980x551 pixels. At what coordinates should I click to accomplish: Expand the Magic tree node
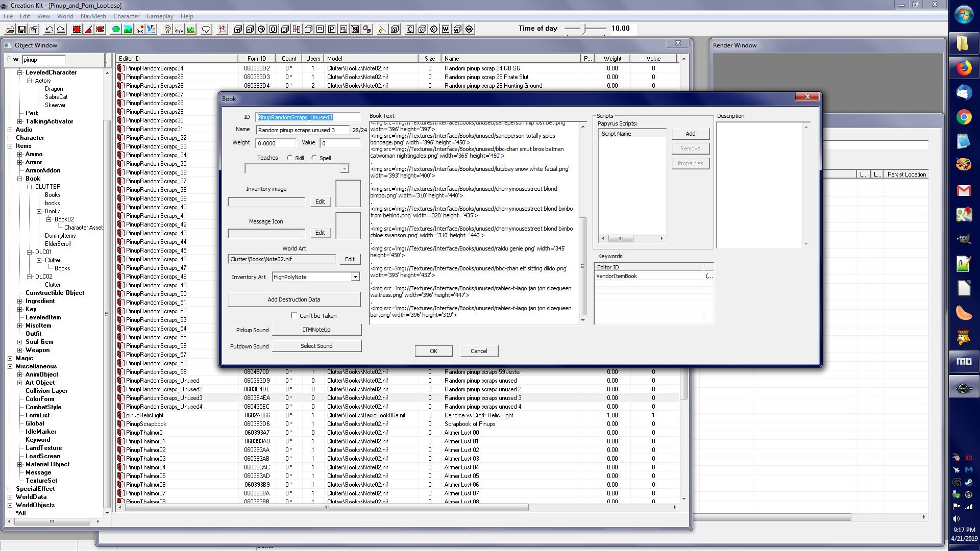point(10,358)
